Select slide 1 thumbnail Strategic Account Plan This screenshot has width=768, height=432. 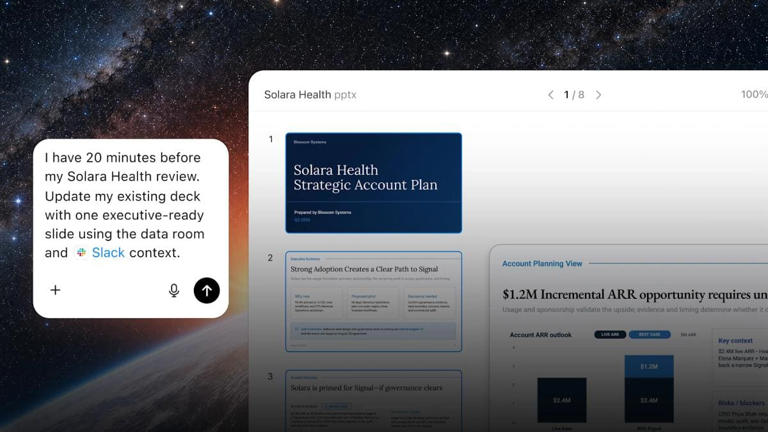(374, 183)
